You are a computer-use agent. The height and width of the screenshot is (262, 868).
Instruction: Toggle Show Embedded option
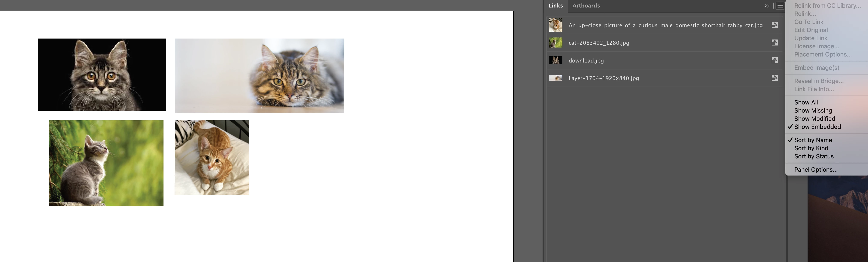coord(817,127)
